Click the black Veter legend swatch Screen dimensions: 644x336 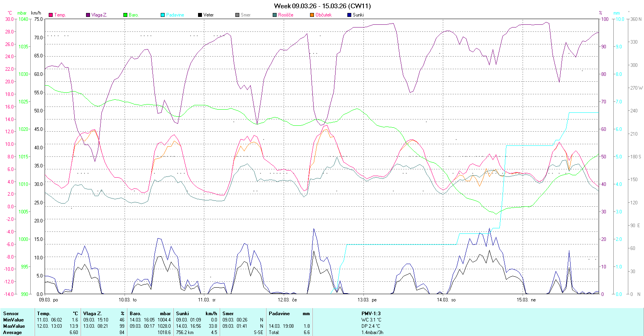pos(200,15)
